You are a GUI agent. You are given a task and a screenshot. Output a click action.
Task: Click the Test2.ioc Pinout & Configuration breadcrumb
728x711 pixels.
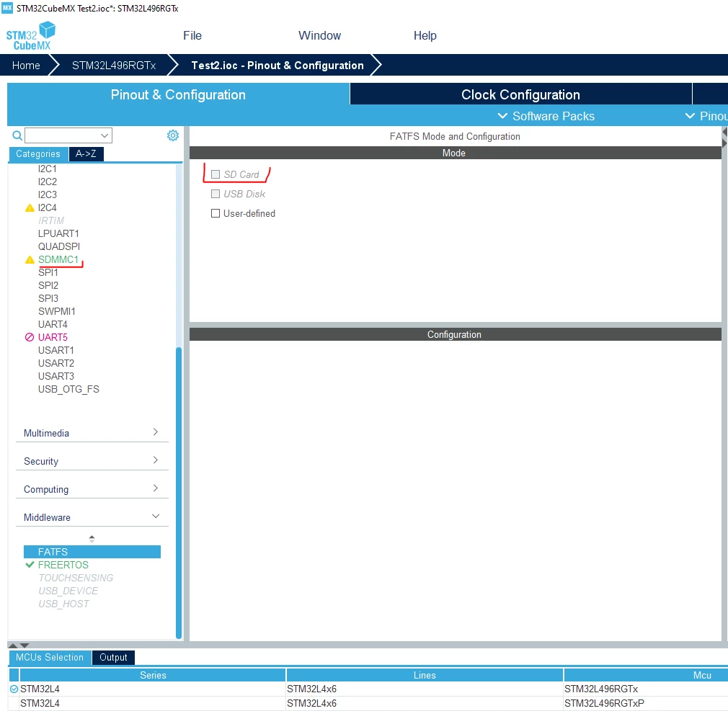click(278, 66)
